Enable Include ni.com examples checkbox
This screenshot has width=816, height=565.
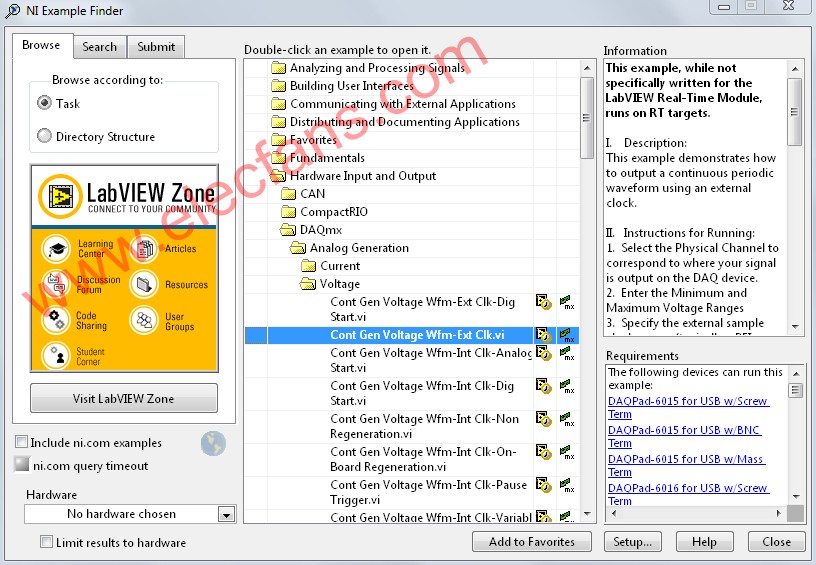(x=21, y=442)
